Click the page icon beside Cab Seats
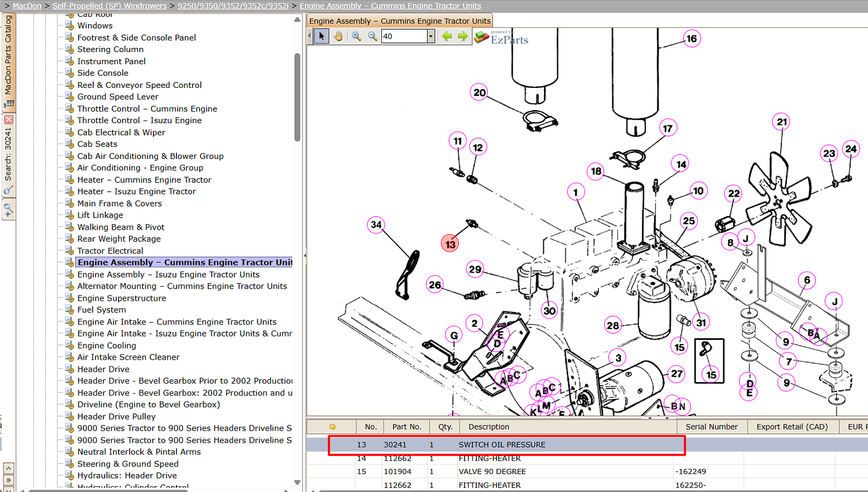Screen dimensions: 868x492 point(69,144)
